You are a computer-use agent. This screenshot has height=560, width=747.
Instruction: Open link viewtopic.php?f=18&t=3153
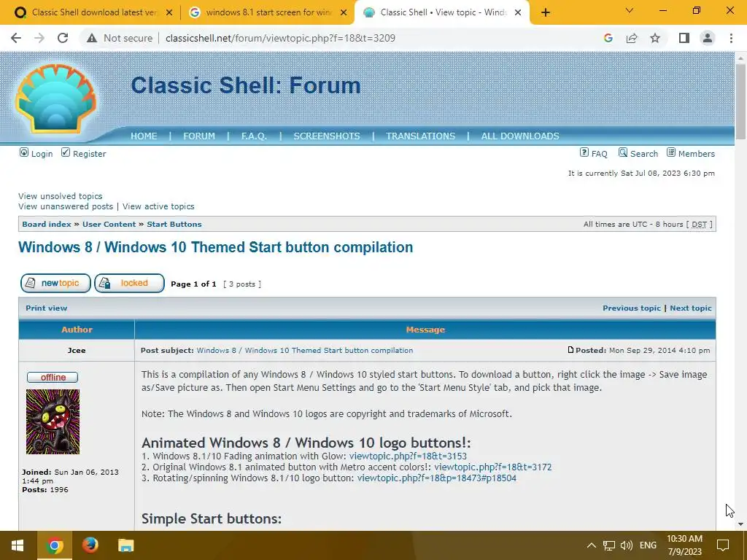[409, 456]
